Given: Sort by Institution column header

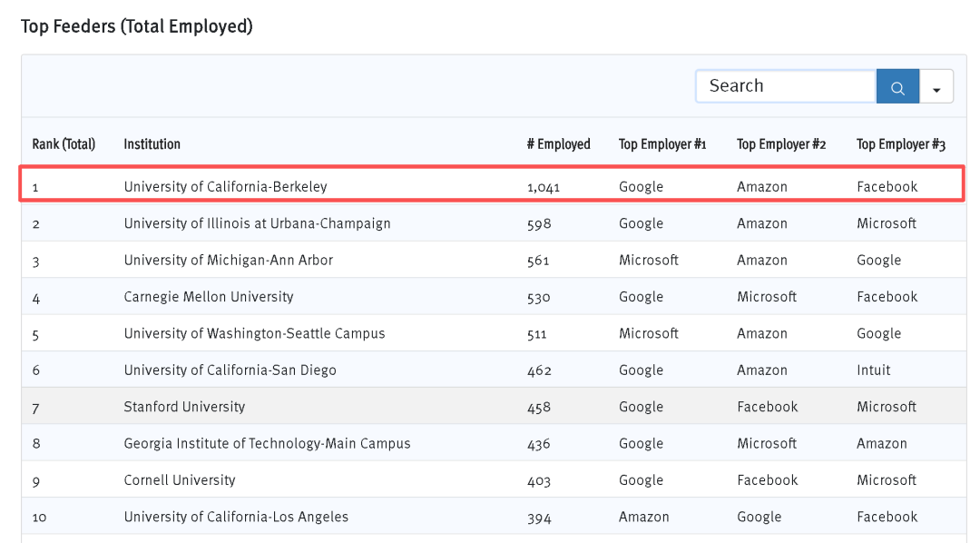Looking at the screenshot, I should [152, 143].
